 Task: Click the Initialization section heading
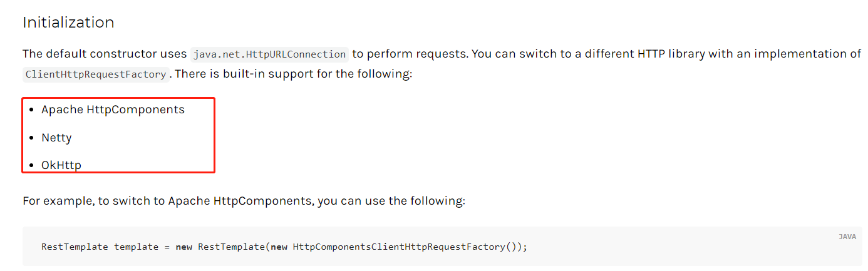pos(68,23)
